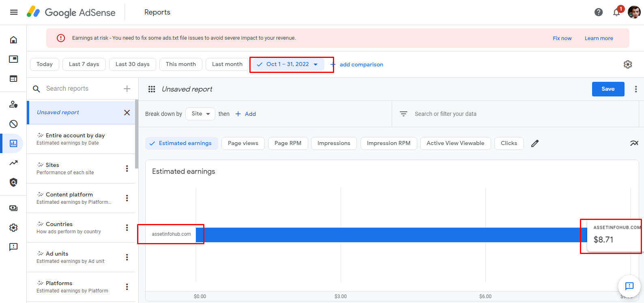The image size is (644, 303).
Task: Click Learn more link
Action: tap(599, 38)
